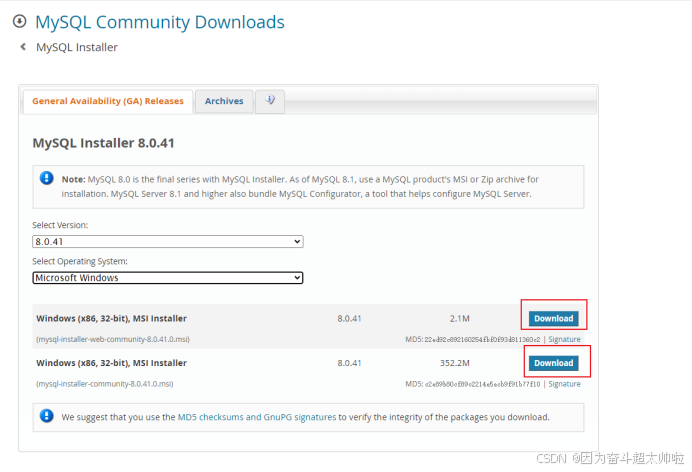Click the 2.1M file size value
The height and width of the screenshot is (472, 692).
459,318
